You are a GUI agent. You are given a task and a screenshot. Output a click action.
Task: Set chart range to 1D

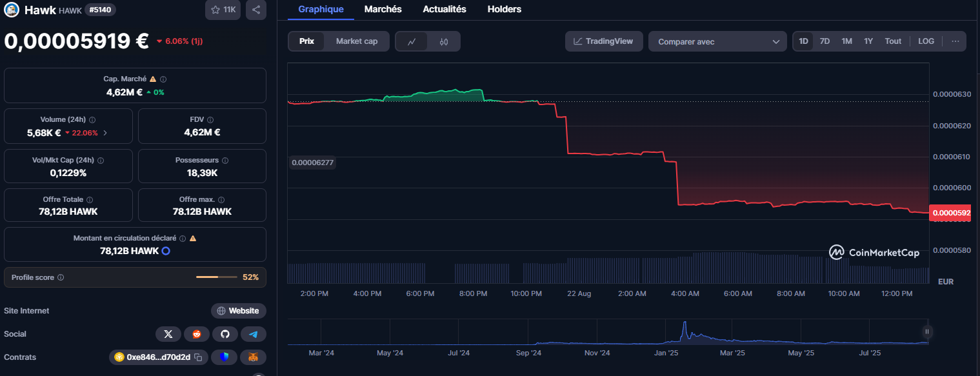[x=803, y=41]
